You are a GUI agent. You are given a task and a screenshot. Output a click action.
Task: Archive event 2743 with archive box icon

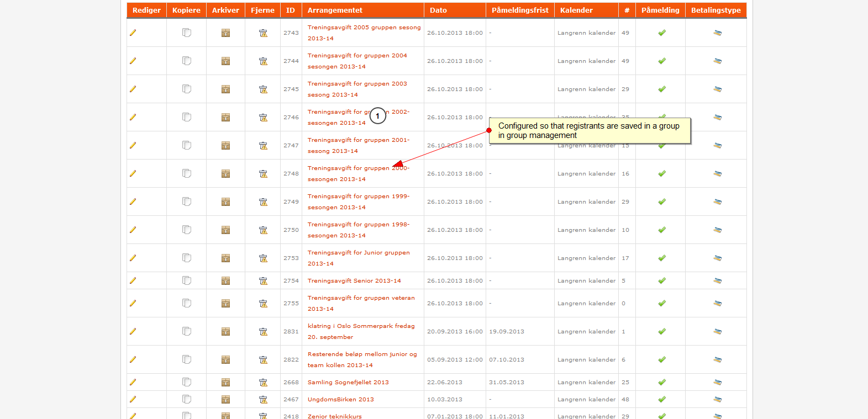[x=225, y=33]
